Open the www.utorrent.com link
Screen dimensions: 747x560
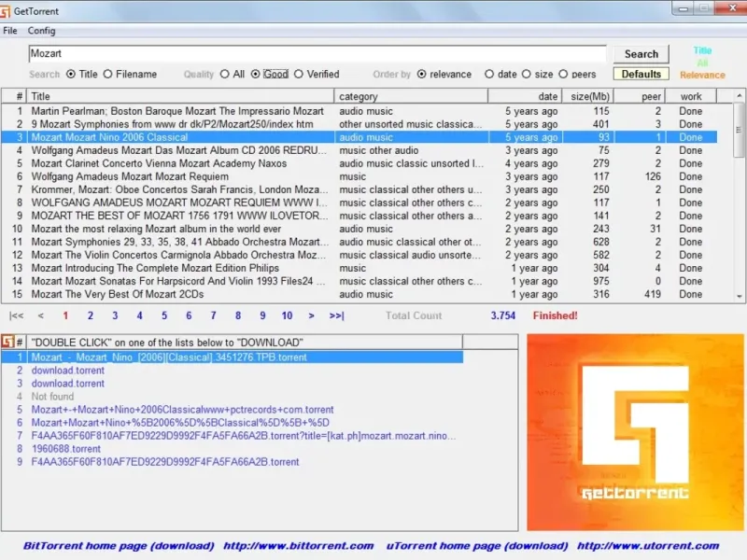tap(648, 546)
